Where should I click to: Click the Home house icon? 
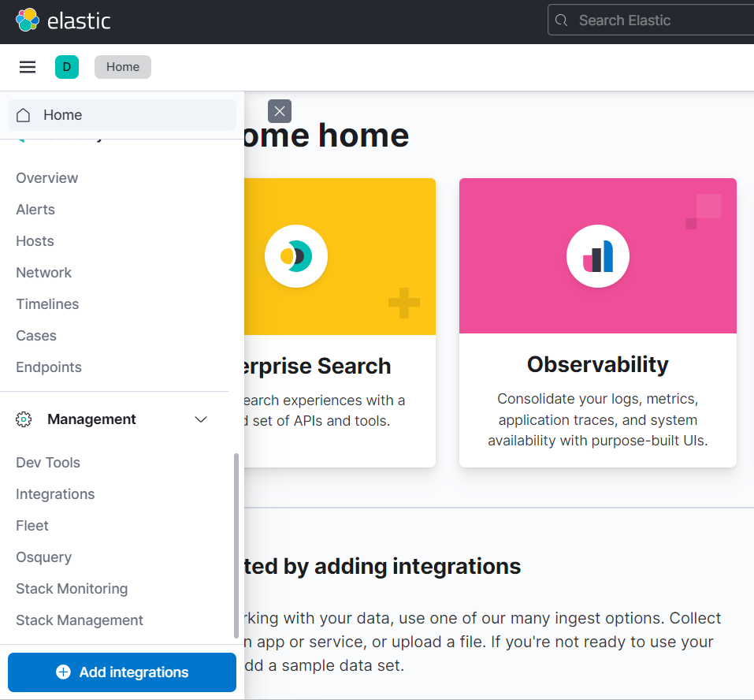[x=23, y=115]
